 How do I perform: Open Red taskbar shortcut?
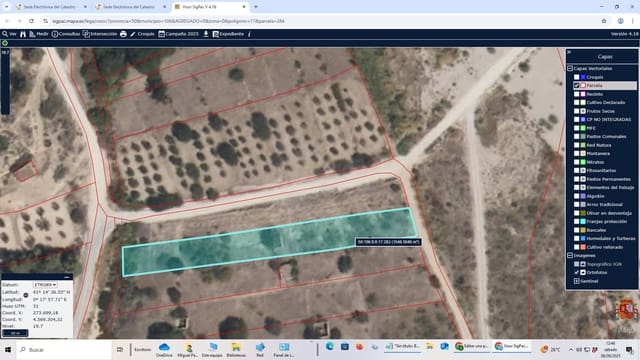[260, 350]
